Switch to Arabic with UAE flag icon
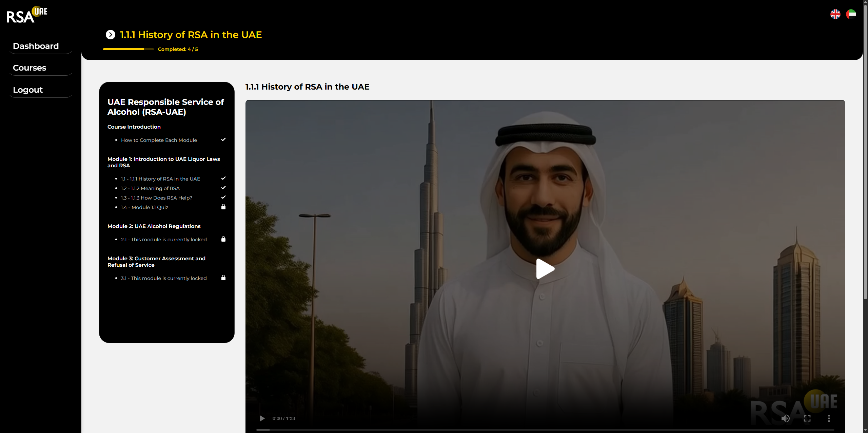The image size is (868, 433). [851, 14]
